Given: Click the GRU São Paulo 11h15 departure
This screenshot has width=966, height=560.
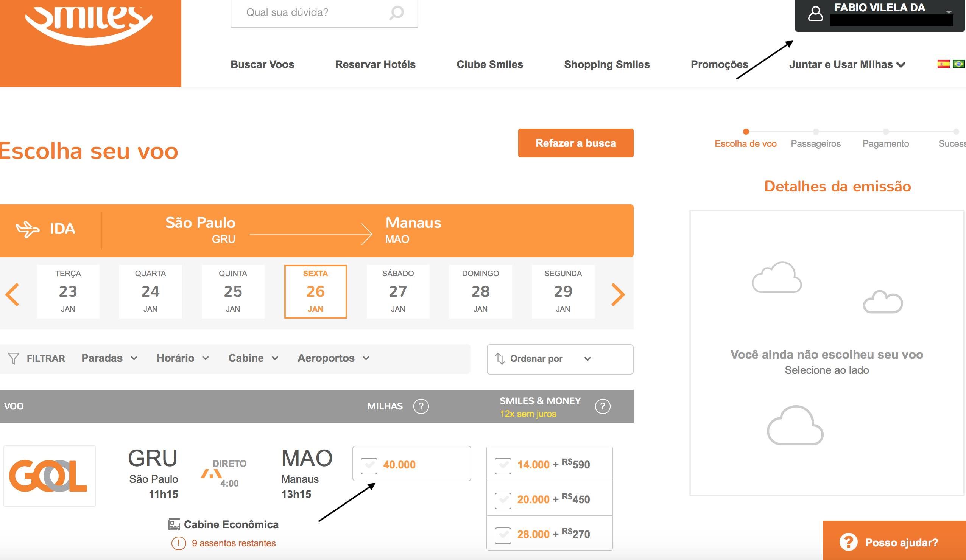Looking at the screenshot, I should [x=153, y=474].
